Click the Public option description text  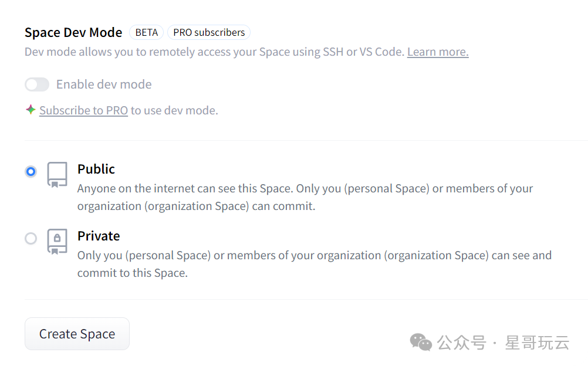(305, 197)
